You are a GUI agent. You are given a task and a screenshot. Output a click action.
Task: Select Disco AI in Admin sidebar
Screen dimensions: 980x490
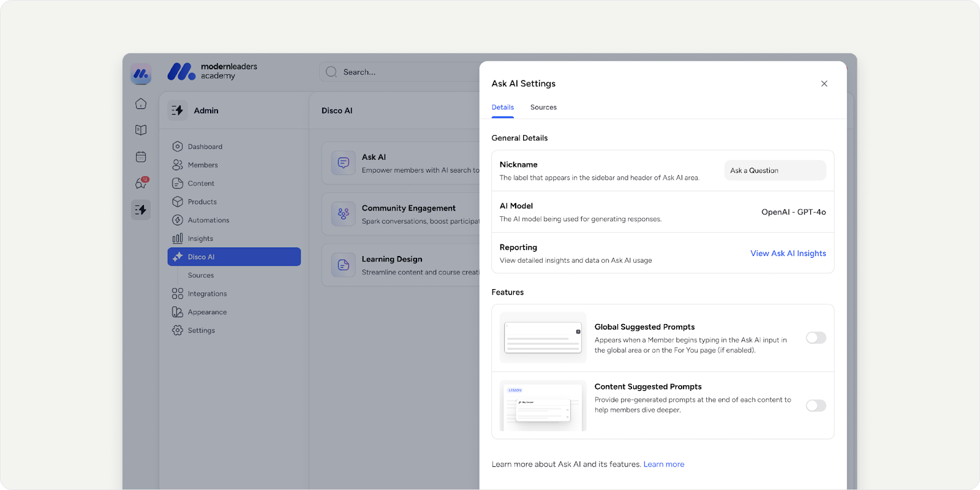pyautogui.click(x=234, y=257)
